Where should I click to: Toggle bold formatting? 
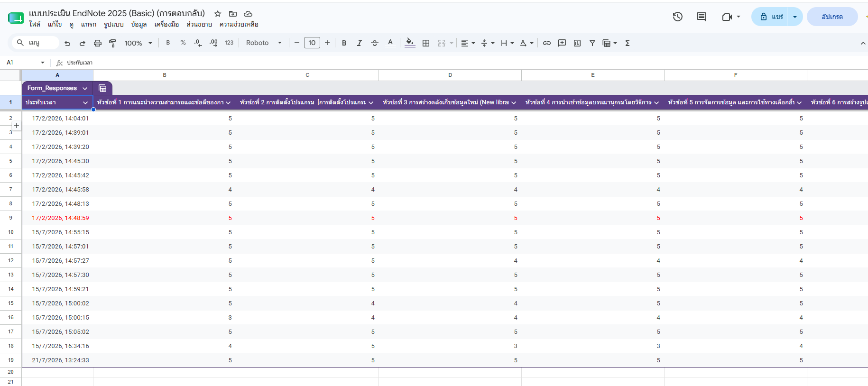(x=344, y=43)
